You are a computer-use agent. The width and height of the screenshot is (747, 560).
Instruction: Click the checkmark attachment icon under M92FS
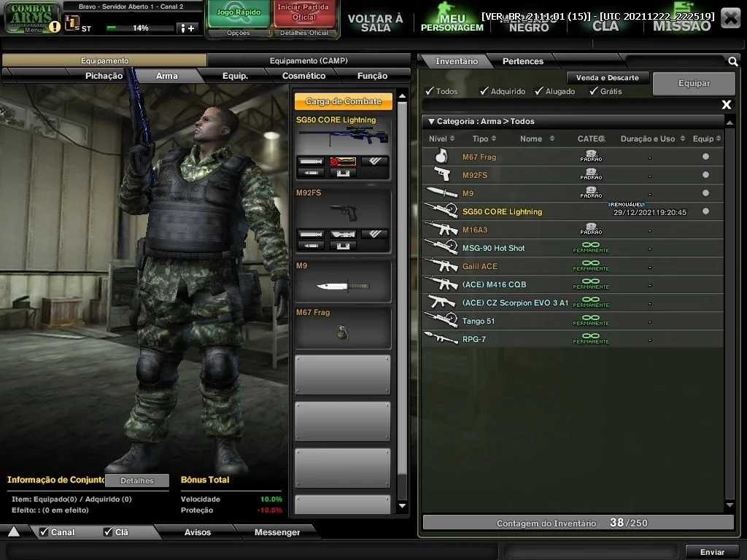pos(374,234)
